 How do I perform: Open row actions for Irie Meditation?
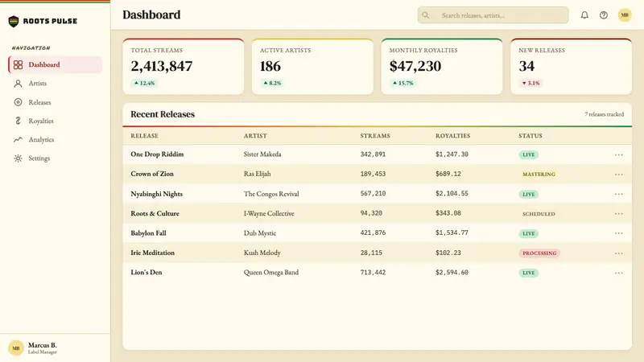click(x=618, y=253)
